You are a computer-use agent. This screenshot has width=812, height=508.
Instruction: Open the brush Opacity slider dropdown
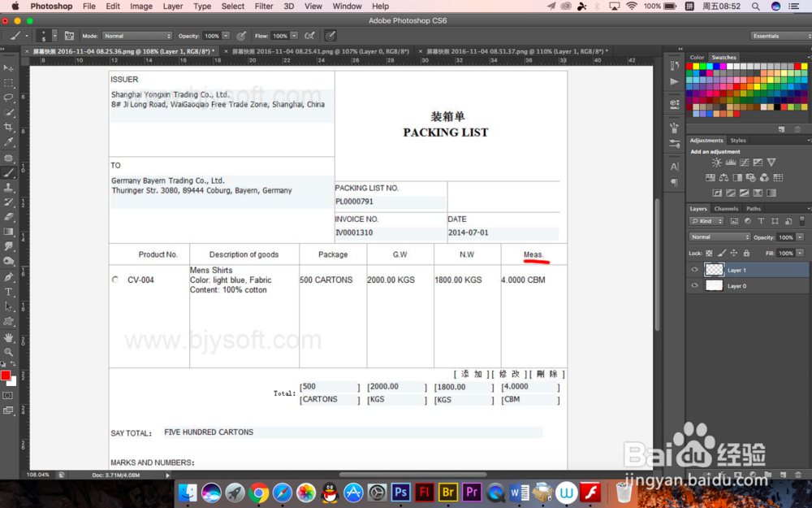click(x=226, y=36)
